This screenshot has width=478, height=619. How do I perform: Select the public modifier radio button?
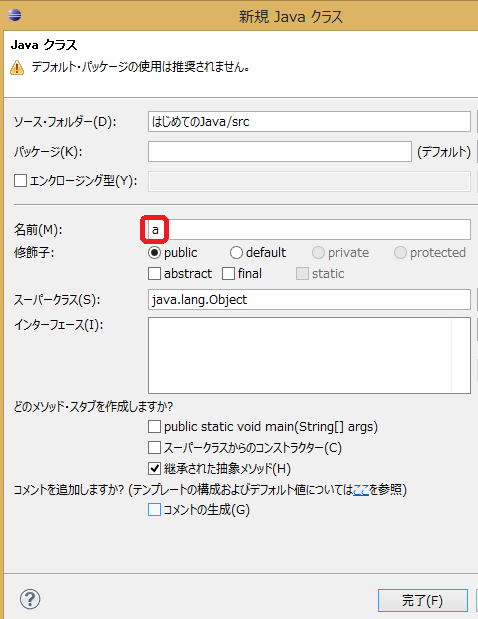[x=154, y=252]
